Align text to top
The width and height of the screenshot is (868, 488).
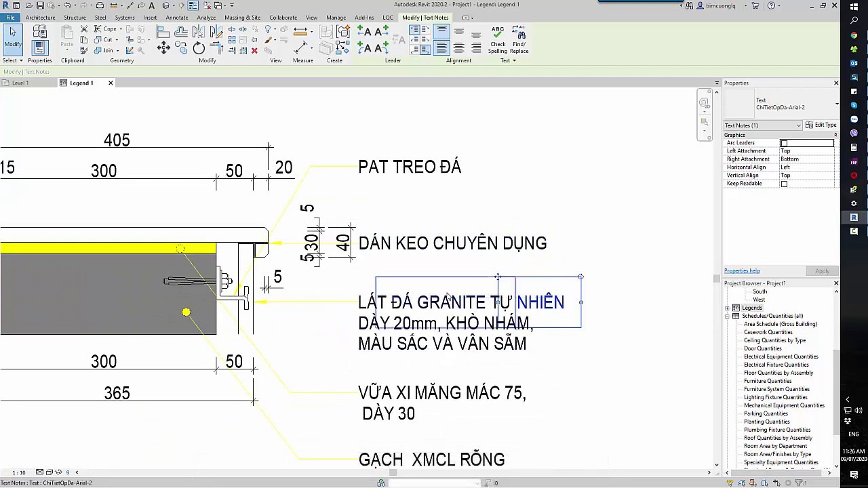pyautogui.click(x=441, y=30)
